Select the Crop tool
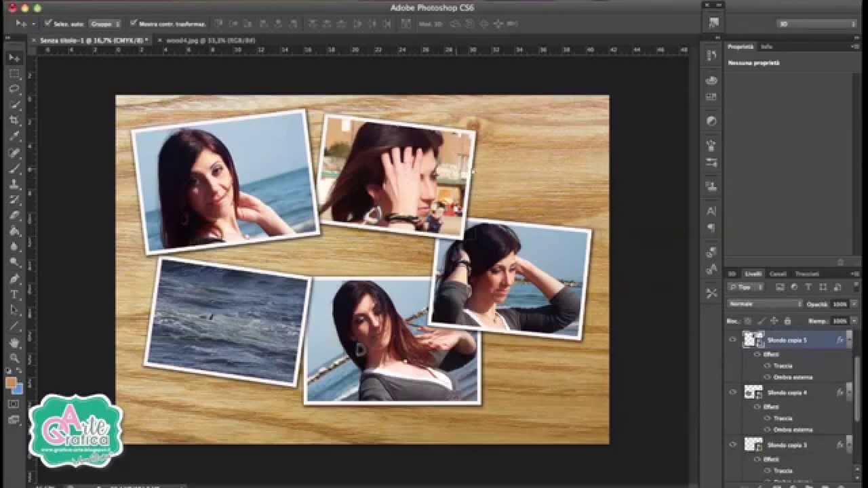Image resolution: width=868 pixels, height=488 pixels. point(14,121)
